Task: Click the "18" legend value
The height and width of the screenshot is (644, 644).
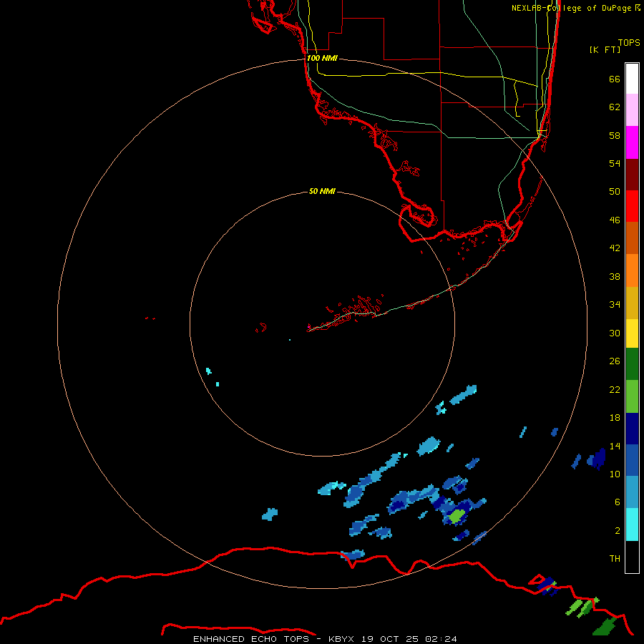Action: 615,418
